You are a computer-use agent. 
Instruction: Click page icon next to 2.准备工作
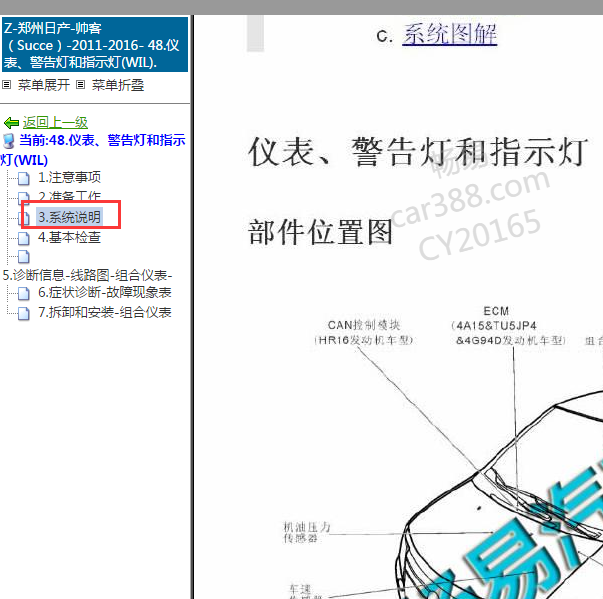coord(24,197)
